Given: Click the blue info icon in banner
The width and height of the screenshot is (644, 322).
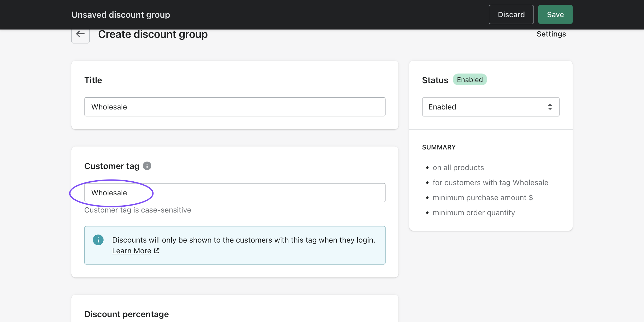Looking at the screenshot, I should tap(98, 240).
